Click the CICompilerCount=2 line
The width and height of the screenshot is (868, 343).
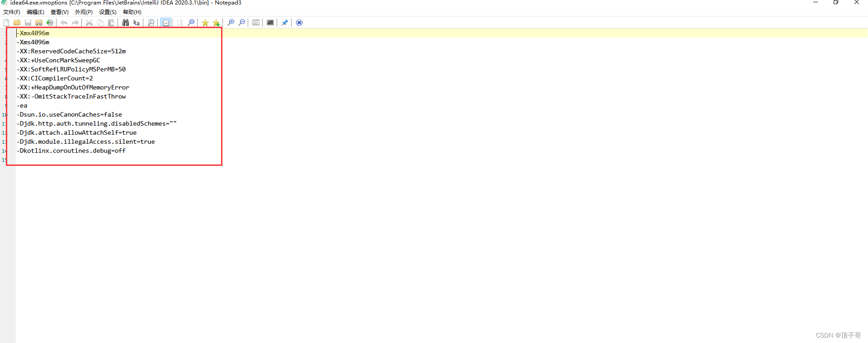(55, 78)
